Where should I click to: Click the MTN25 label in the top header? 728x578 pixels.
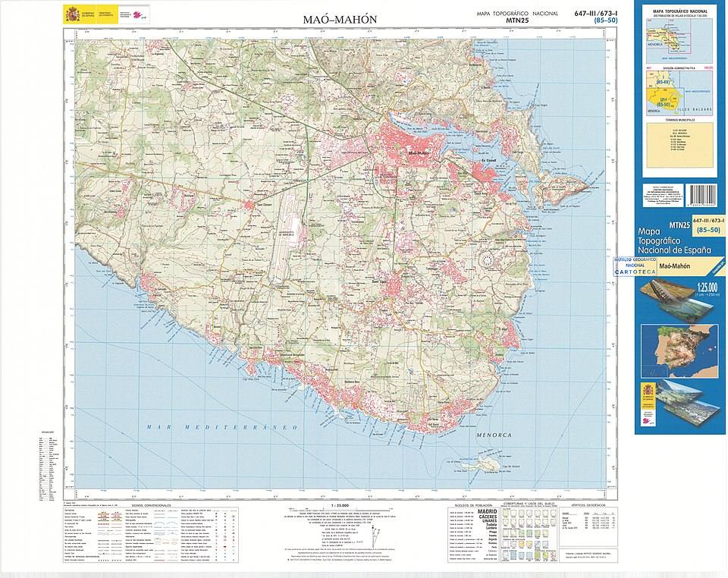(517, 20)
